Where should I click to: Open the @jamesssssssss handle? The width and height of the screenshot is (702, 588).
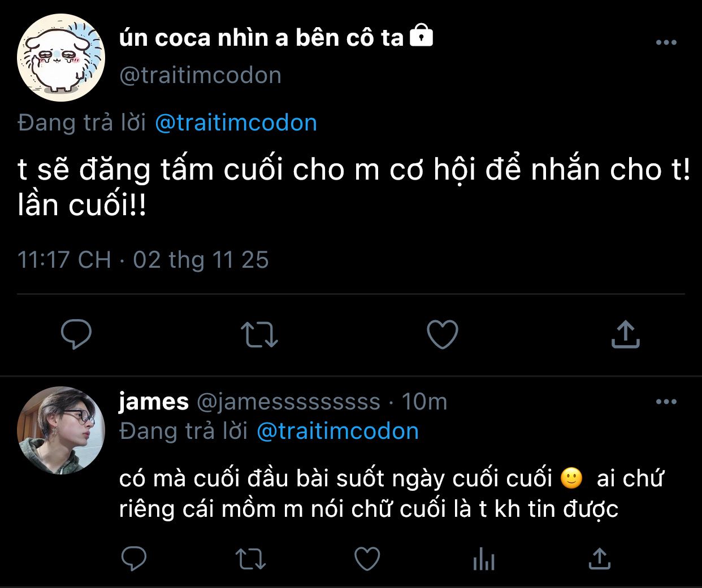pos(288,402)
